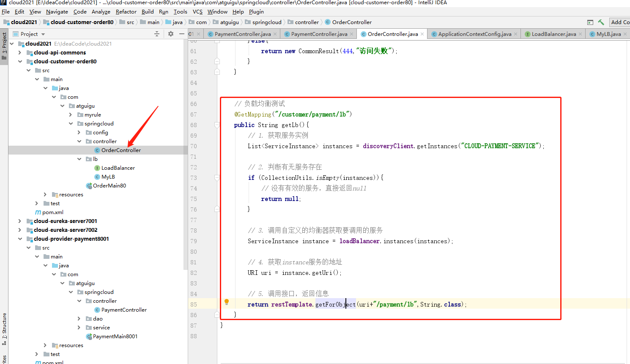
Task: Close the first PaymentController.java tab
Action: click(275, 34)
